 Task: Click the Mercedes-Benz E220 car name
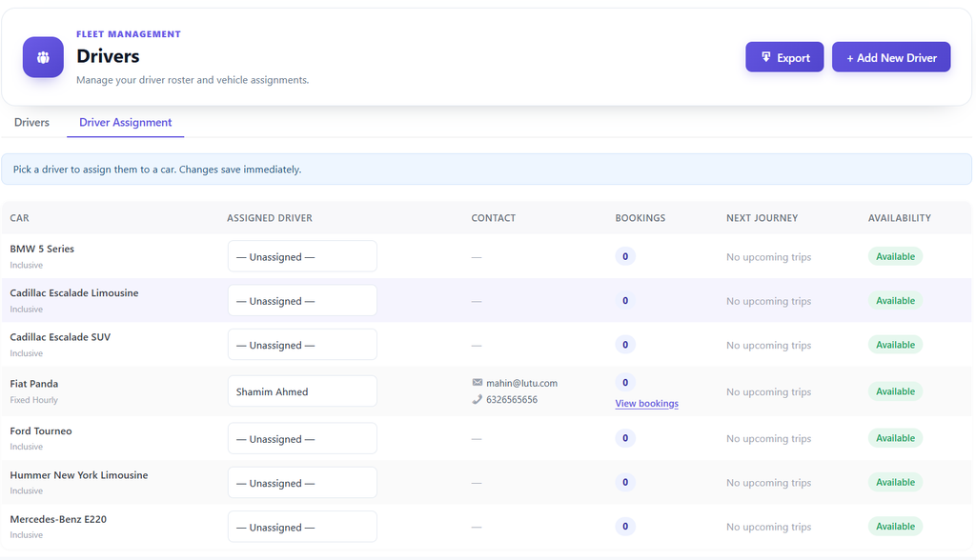tap(58, 520)
